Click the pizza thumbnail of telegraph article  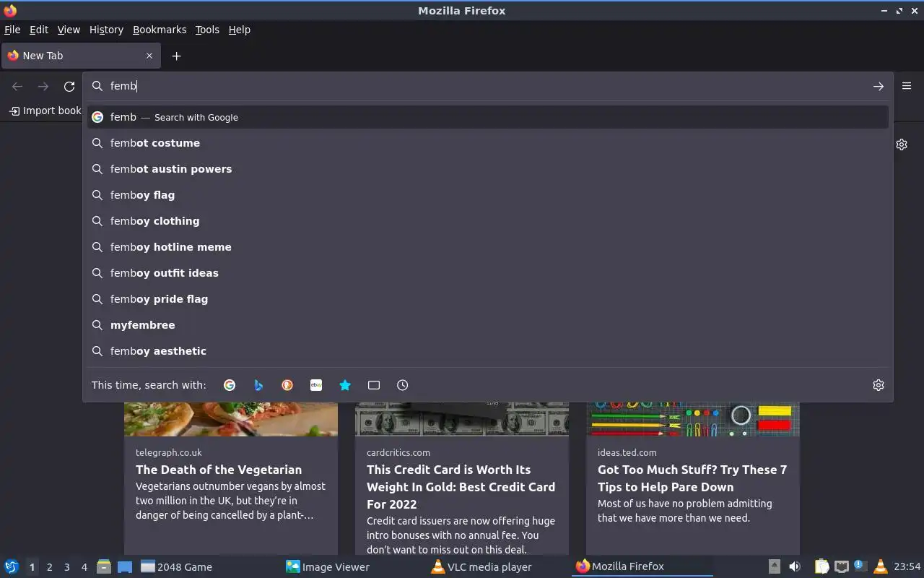click(x=231, y=419)
